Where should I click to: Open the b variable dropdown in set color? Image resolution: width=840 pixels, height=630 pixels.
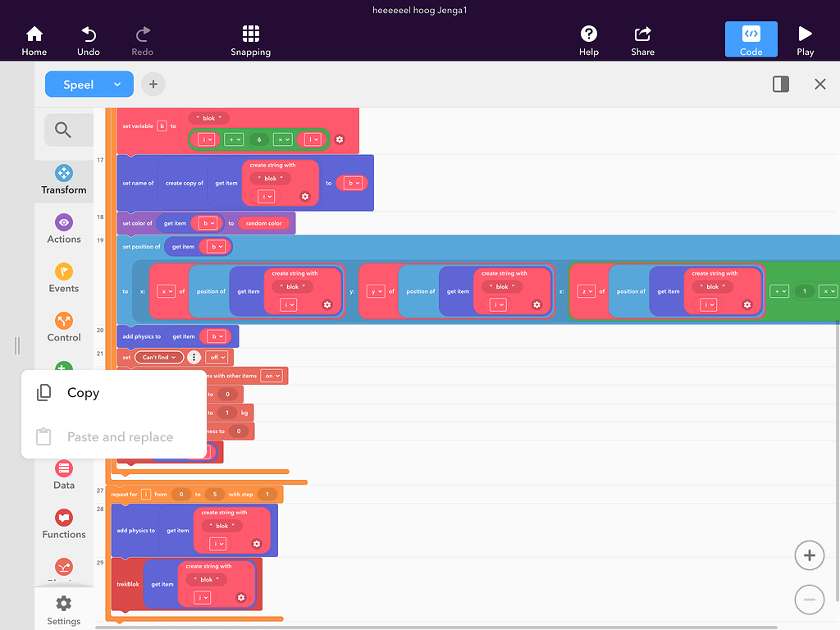[208, 222]
